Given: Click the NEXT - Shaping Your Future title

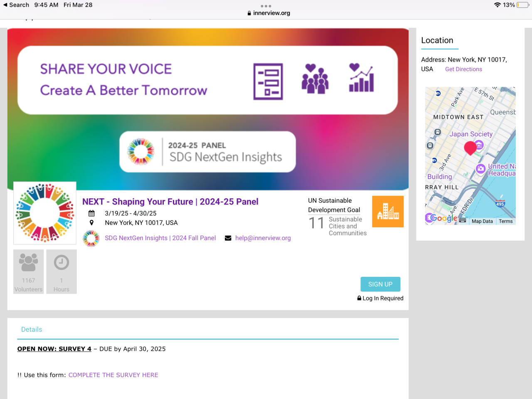Looking at the screenshot, I should (x=170, y=202).
